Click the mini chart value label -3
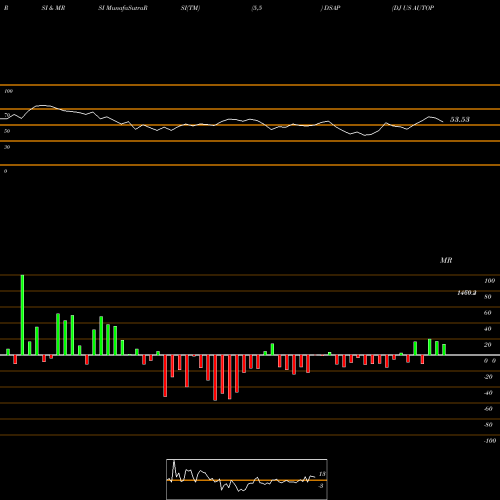 pos(321,486)
